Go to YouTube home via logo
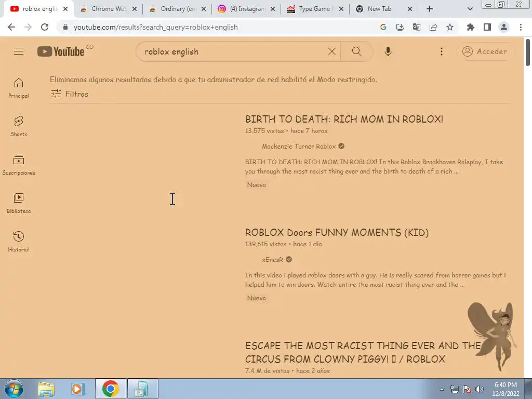This screenshot has height=399, width=532. [x=61, y=51]
